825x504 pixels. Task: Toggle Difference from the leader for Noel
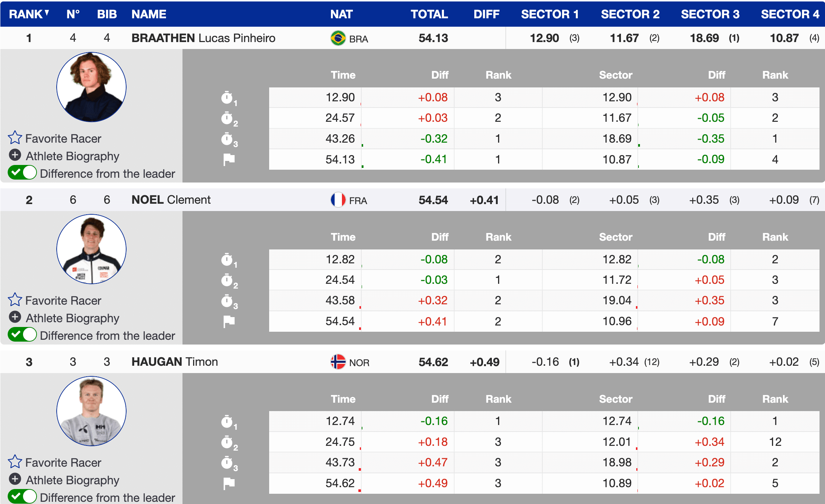point(22,335)
